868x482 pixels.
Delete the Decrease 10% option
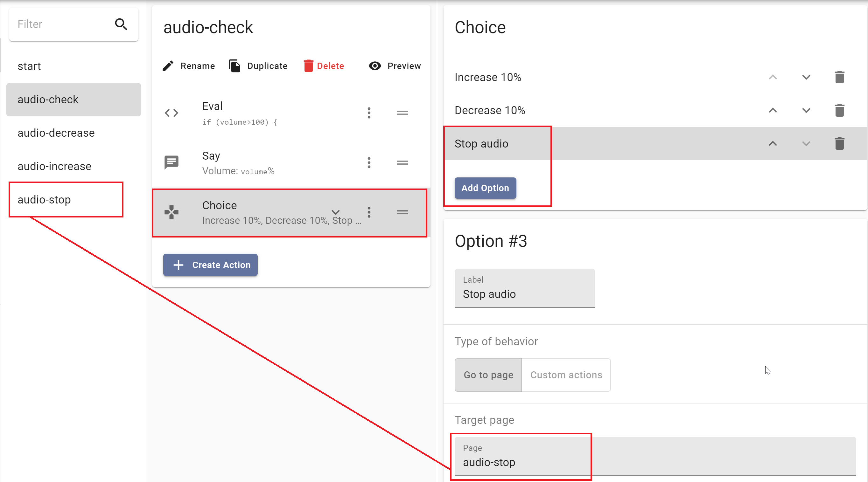coord(839,110)
